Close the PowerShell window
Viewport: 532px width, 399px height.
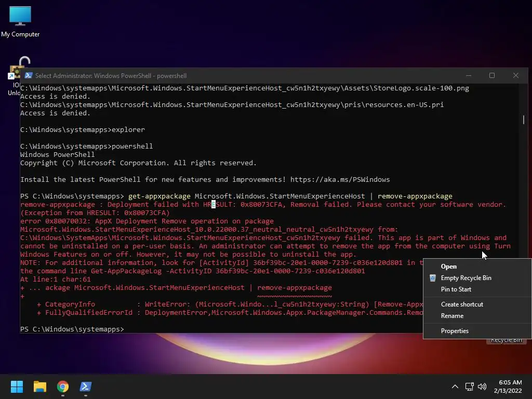pyautogui.click(x=516, y=75)
